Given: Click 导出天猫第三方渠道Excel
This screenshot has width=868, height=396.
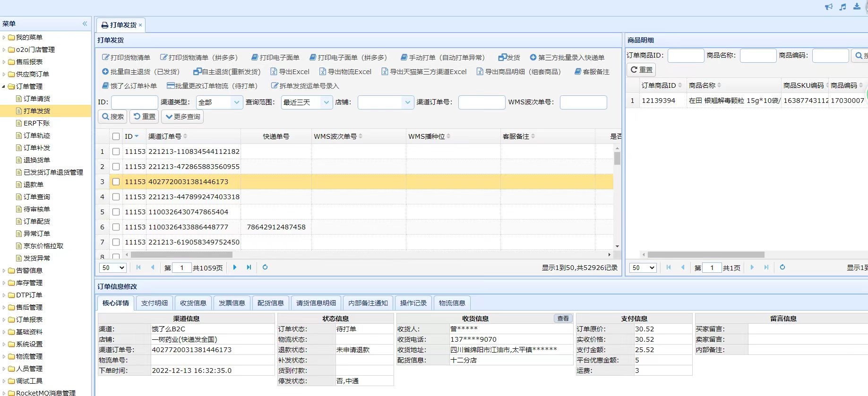Looking at the screenshot, I should pos(424,72).
